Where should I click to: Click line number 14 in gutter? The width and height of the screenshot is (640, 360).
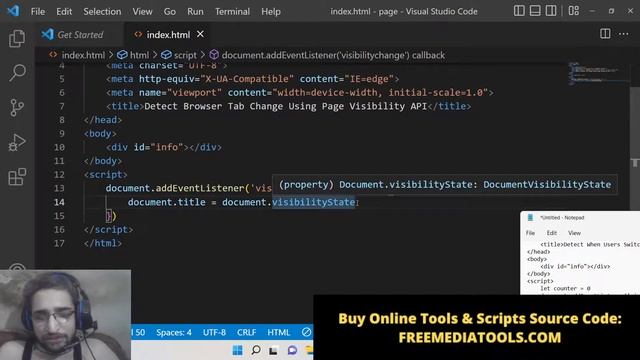point(59,202)
